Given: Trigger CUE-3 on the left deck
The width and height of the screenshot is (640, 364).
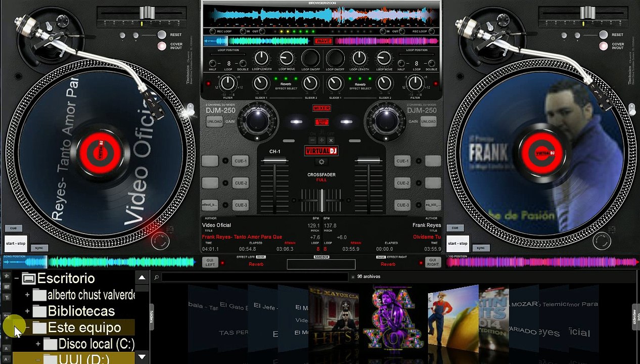Looking at the screenshot, I should pyautogui.click(x=241, y=205).
